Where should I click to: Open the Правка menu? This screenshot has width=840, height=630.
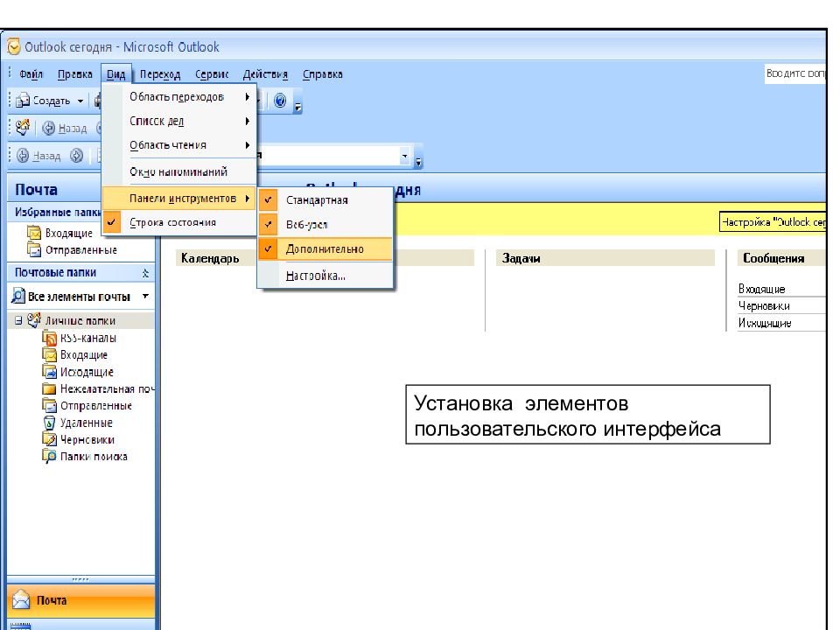pyautogui.click(x=74, y=73)
